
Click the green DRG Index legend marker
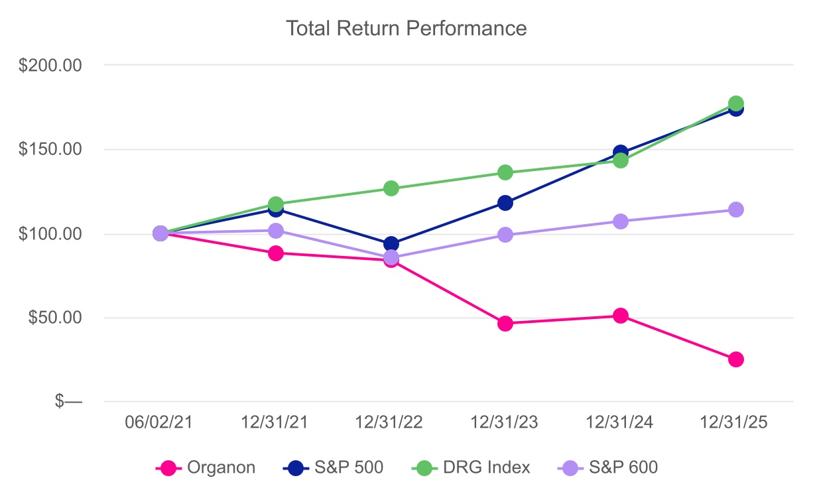tap(424, 468)
